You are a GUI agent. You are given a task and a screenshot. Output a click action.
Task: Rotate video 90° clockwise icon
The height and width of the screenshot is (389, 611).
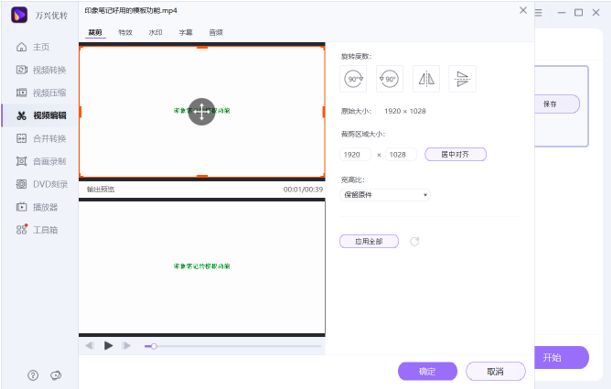click(353, 79)
